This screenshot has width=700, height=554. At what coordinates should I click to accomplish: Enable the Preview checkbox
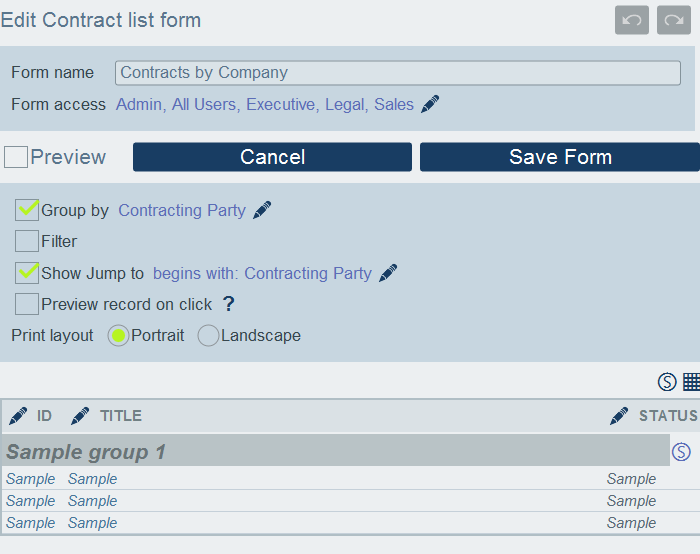click(16, 157)
